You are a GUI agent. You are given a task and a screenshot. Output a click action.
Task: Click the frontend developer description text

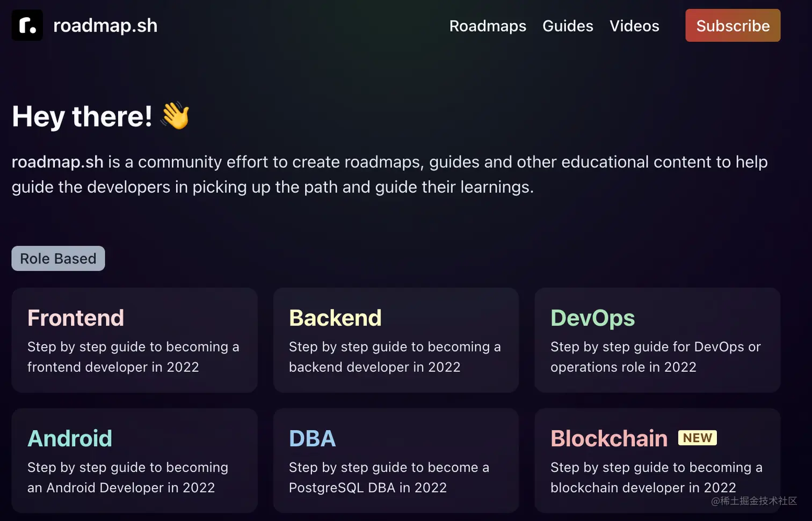pos(133,357)
